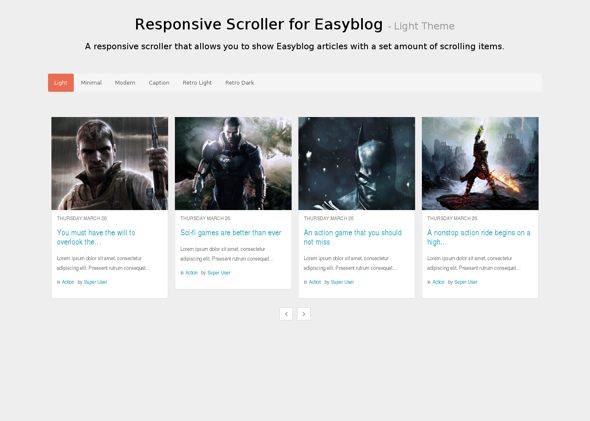Click the Batman thumbnail image
This screenshot has width=590, height=421.
[357, 163]
